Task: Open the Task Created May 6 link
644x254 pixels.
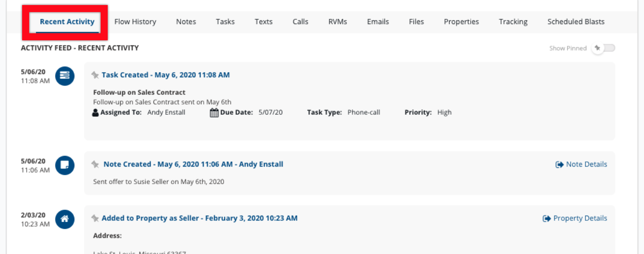Action: pyautogui.click(x=165, y=75)
